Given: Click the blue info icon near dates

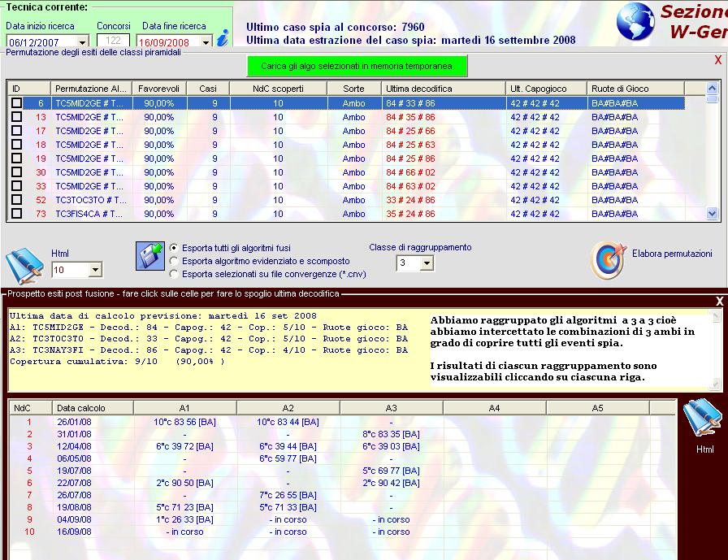Looking at the screenshot, I should coord(223,37).
